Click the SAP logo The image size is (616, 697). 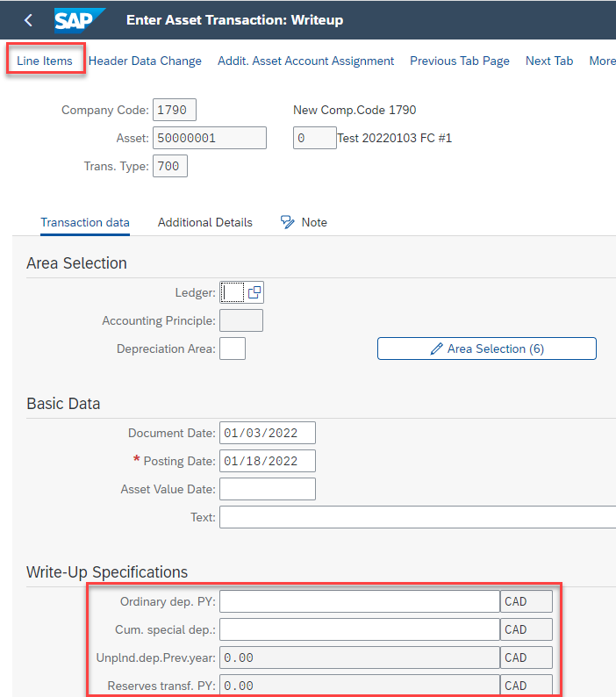[80, 20]
